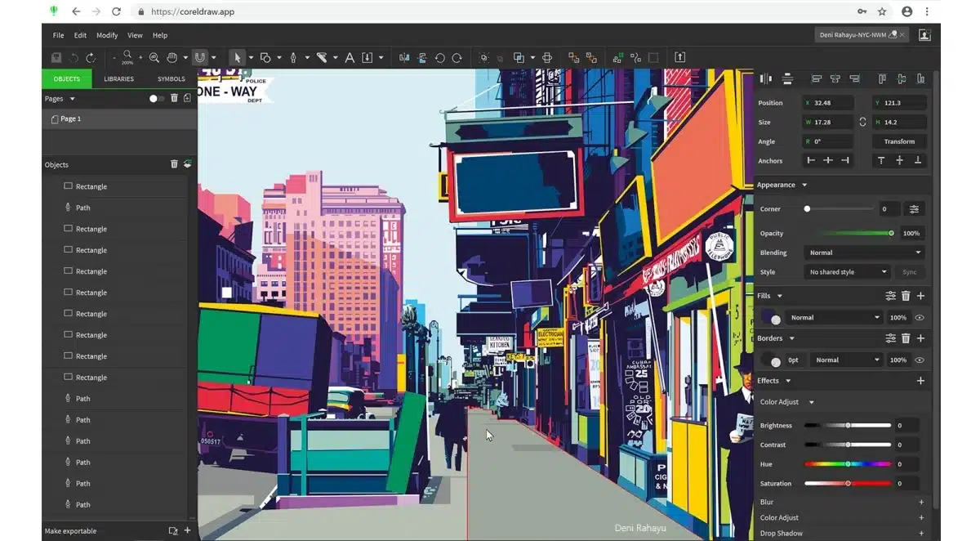This screenshot has height=541, width=980.
Task: Click the trash icon in the Objects panel
Action: point(174,164)
